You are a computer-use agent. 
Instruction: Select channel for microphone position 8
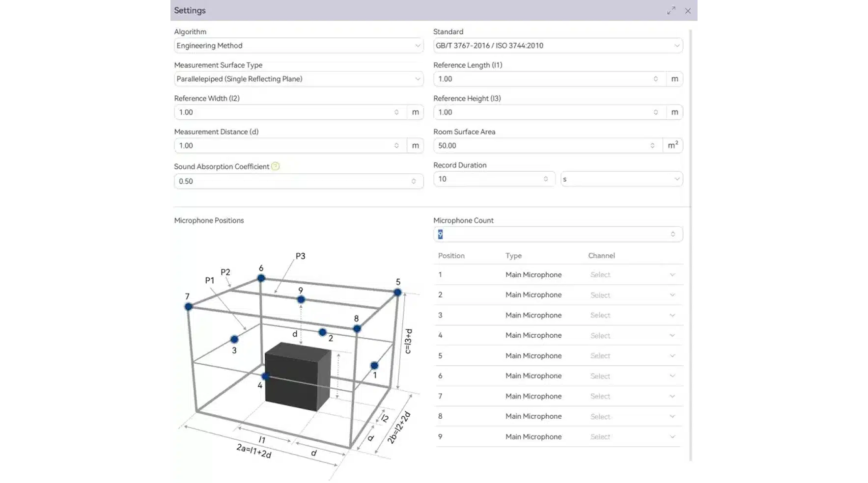tap(633, 417)
